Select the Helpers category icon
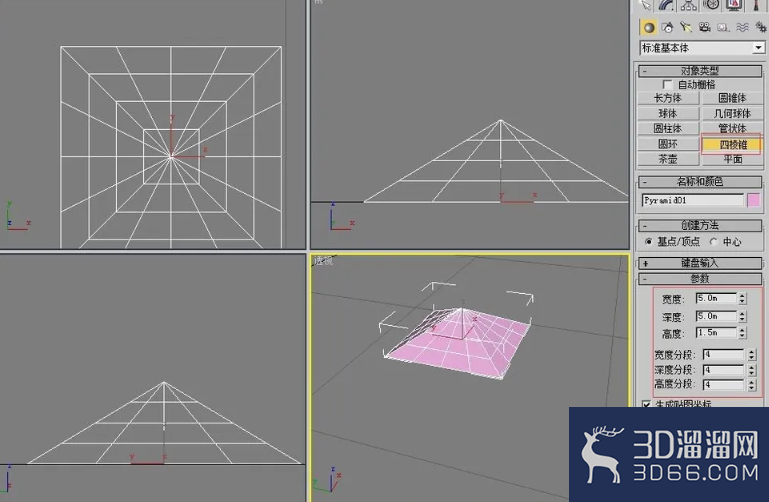This screenshot has height=502, width=769. coord(723,27)
